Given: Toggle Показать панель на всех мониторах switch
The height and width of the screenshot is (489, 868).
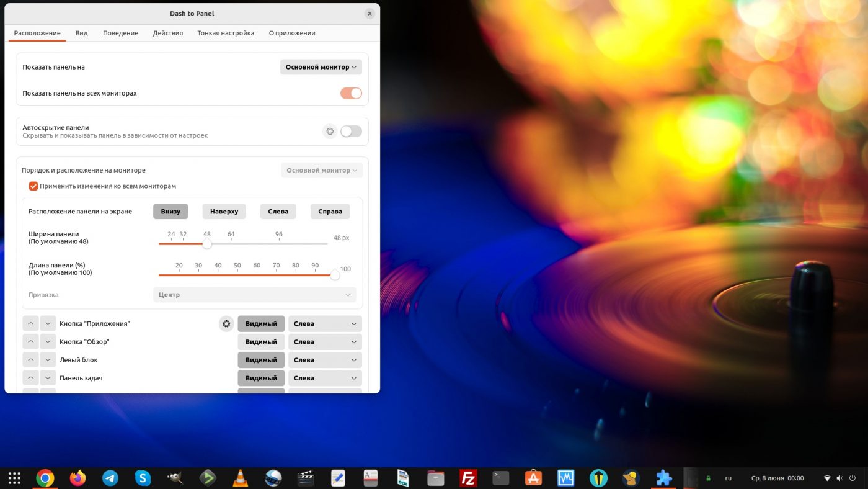Looking at the screenshot, I should click(x=351, y=94).
